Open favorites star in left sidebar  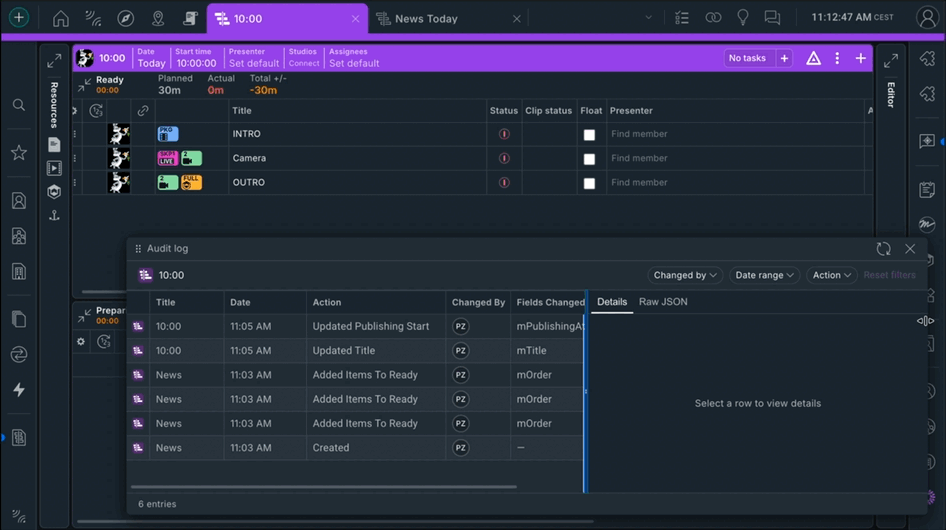coord(19,153)
